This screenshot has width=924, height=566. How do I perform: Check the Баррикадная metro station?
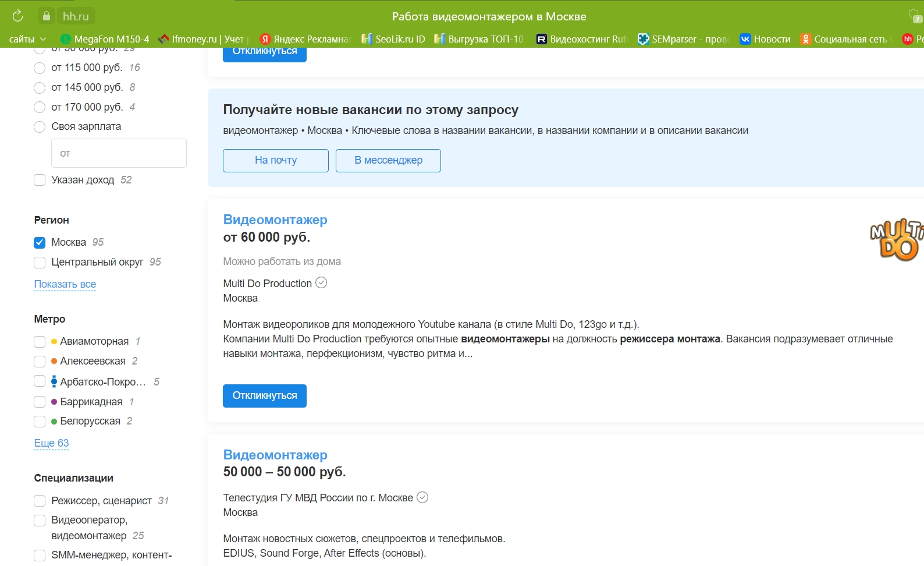[x=40, y=402]
